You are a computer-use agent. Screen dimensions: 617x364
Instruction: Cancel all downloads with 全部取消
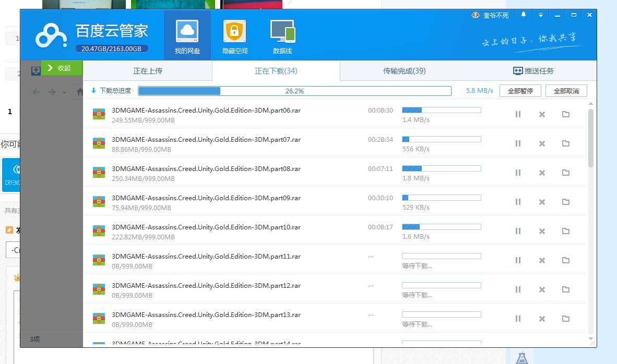[566, 91]
